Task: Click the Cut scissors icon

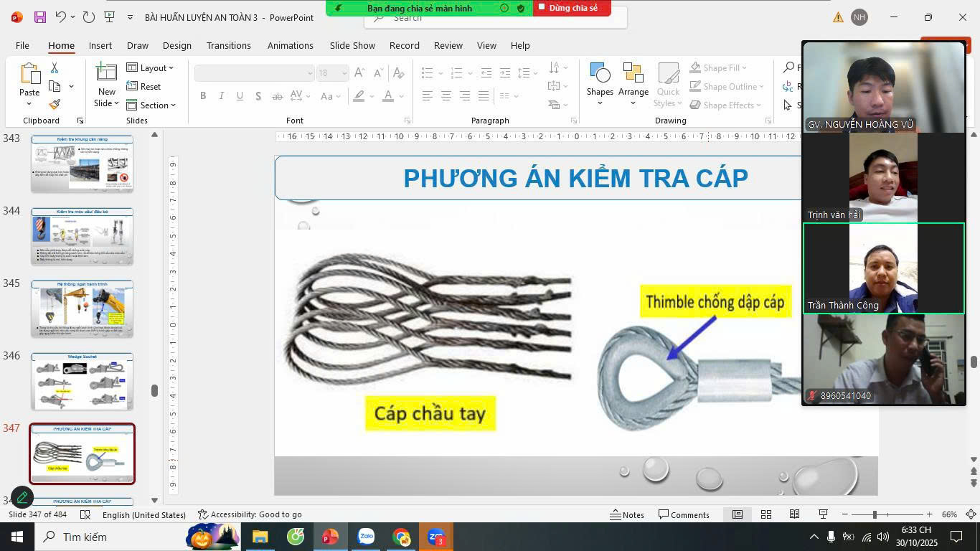Action: coord(55,67)
